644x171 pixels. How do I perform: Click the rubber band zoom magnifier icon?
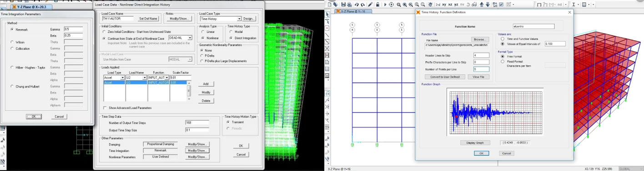click(398, 4)
